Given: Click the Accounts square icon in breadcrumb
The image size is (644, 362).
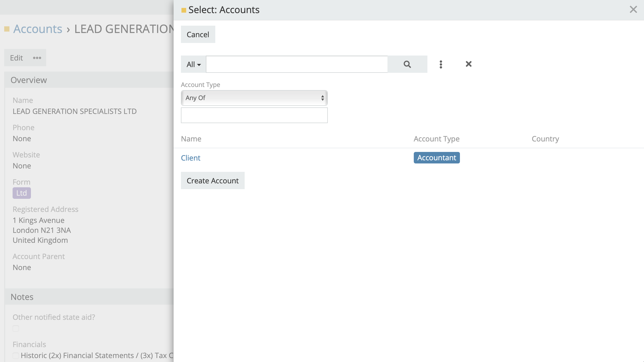Looking at the screenshot, I should coord(7,29).
